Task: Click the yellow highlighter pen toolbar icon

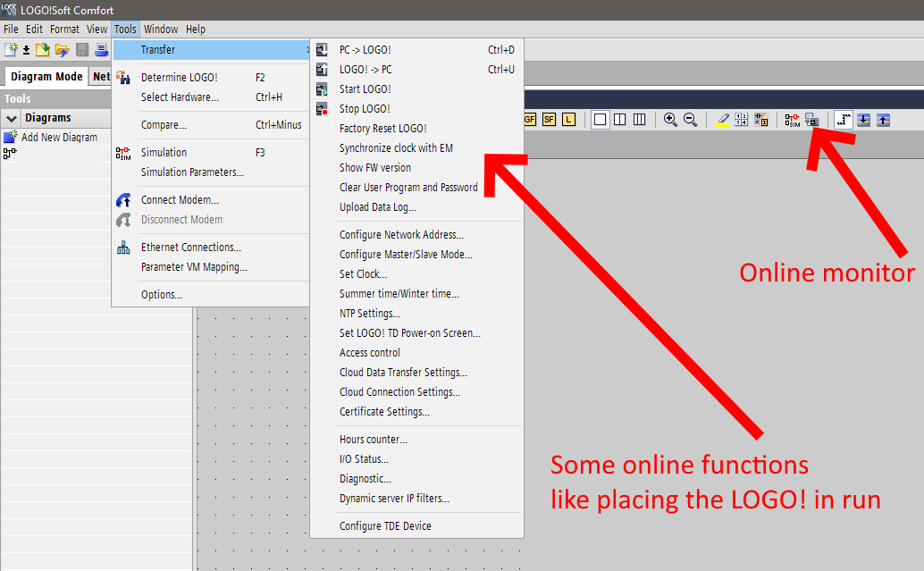Action: click(x=722, y=120)
